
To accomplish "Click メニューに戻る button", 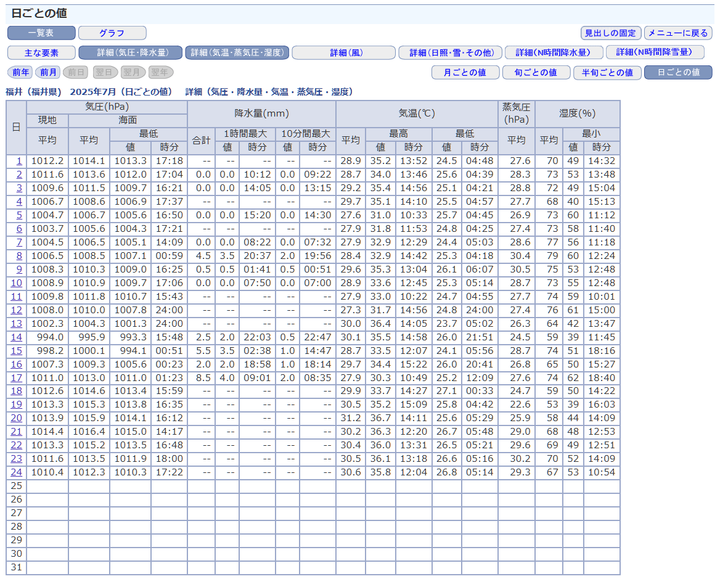I will [678, 33].
